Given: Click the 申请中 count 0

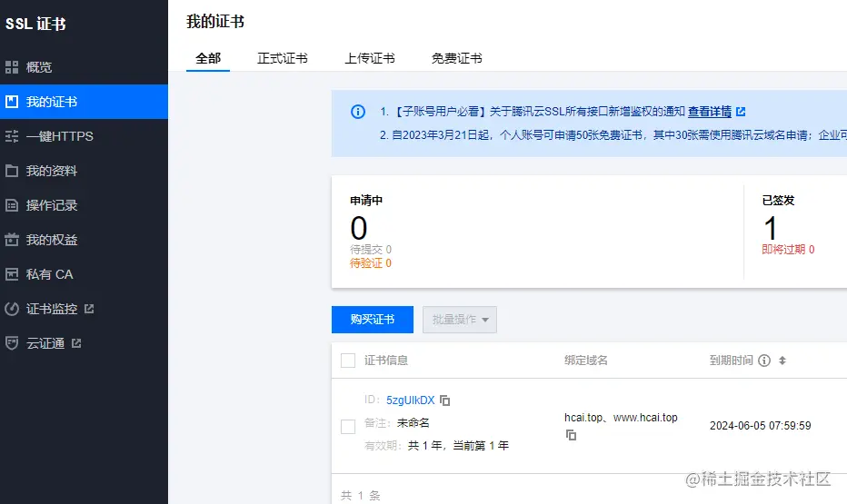Looking at the screenshot, I should pyautogui.click(x=359, y=228).
